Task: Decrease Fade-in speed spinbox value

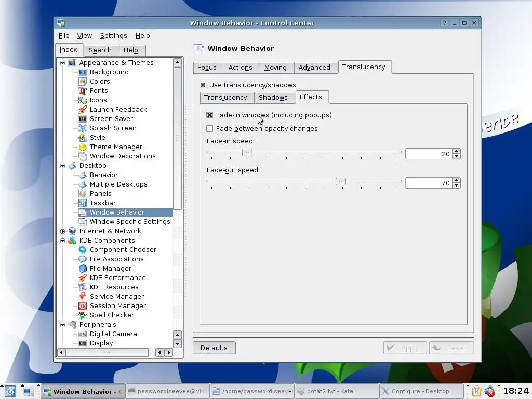Action: click(456, 156)
